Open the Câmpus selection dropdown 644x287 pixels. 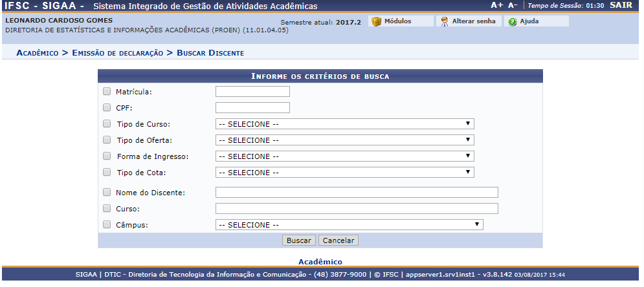click(349, 225)
